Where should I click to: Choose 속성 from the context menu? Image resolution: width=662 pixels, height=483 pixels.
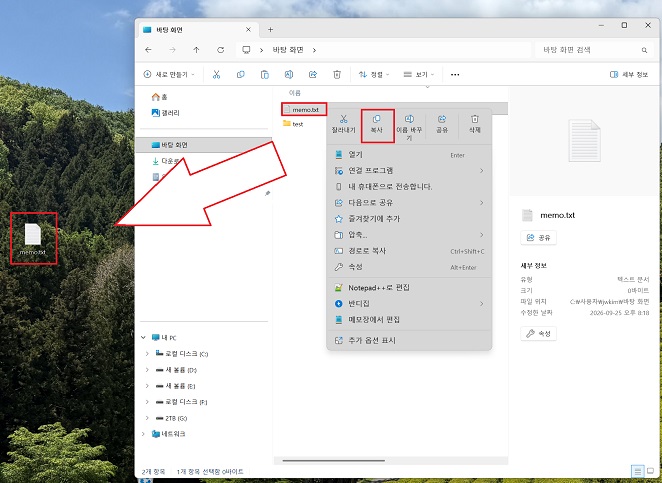click(x=409, y=267)
